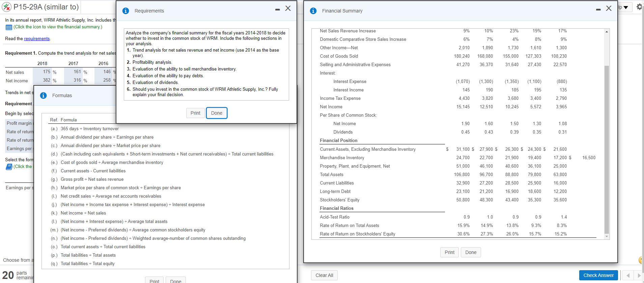Screen dimensions: 644x283
Task: Click the Clear All button
Action: [x=324, y=275]
